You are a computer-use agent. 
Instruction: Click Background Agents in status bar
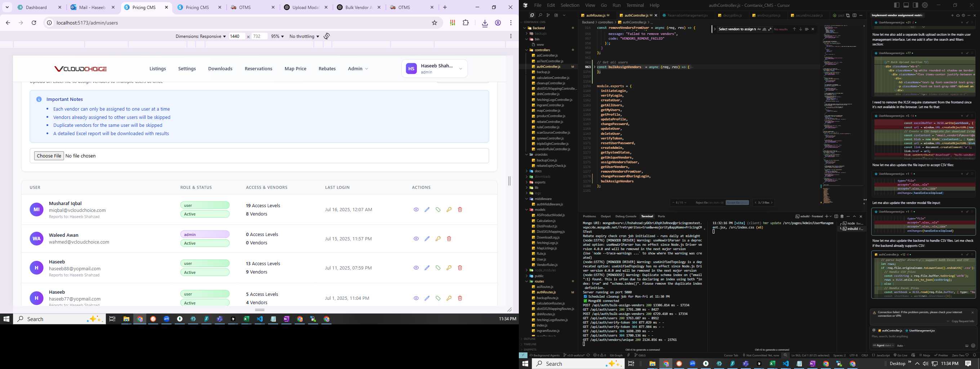(x=544, y=355)
